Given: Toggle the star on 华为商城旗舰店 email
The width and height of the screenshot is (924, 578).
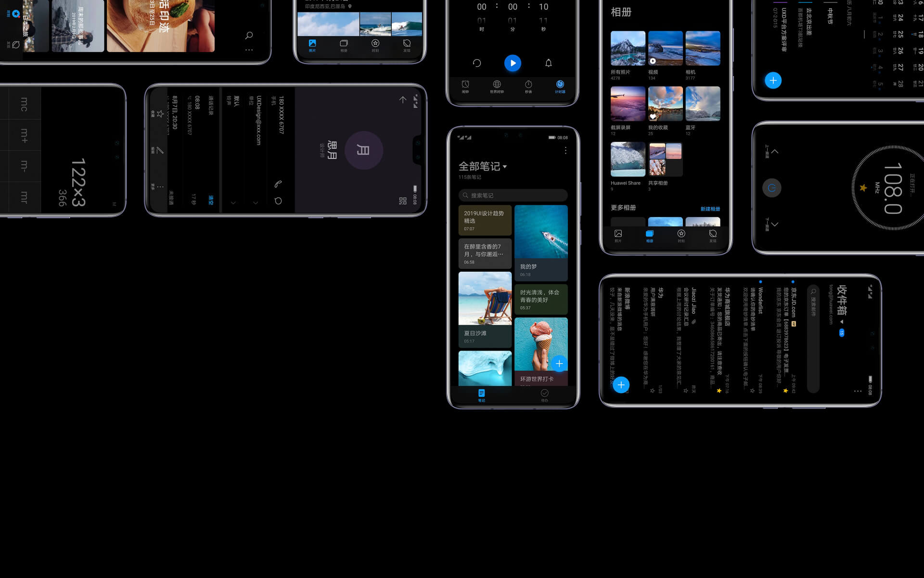Looking at the screenshot, I should pos(719,391).
